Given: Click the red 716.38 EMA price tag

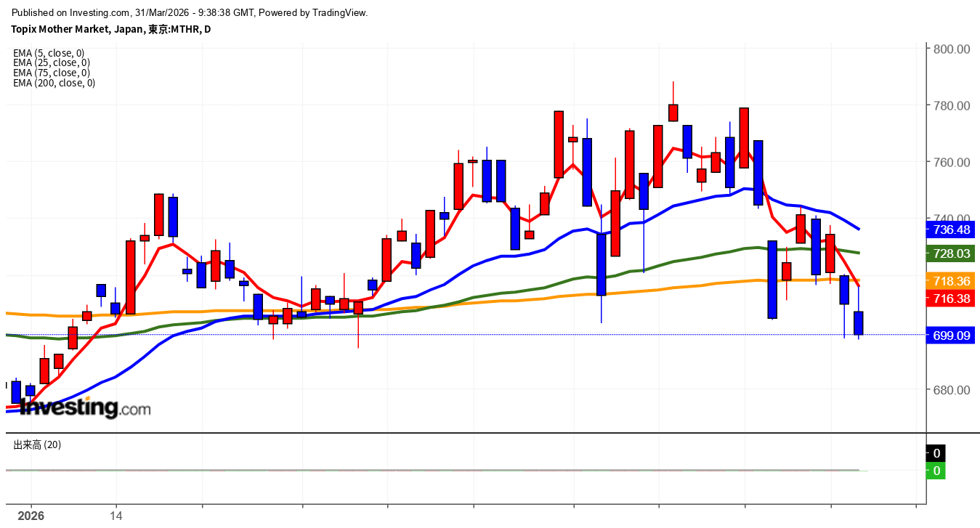Looking at the screenshot, I should (x=952, y=298).
